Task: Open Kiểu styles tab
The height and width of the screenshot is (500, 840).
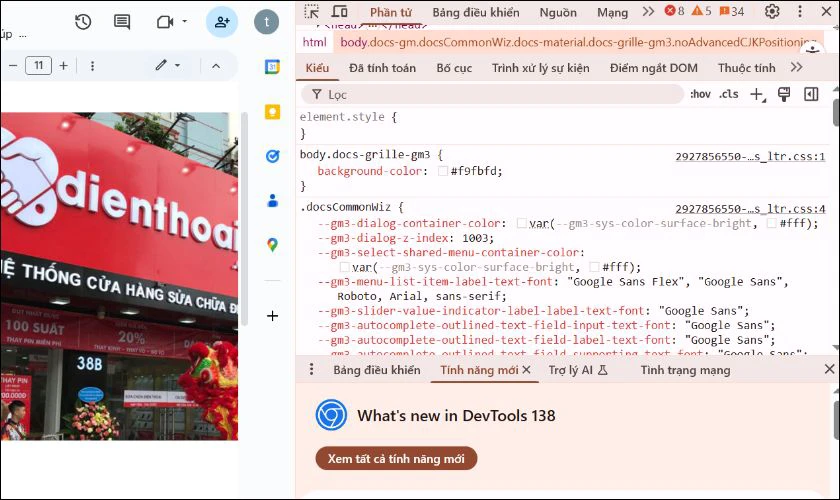Action: point(317,68)
